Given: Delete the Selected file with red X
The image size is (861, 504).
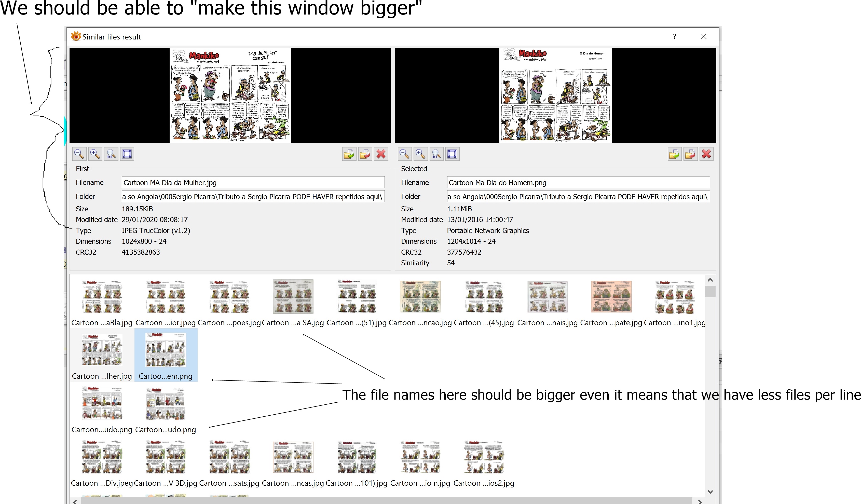Looking at the screenshot, I should [706, 154].
